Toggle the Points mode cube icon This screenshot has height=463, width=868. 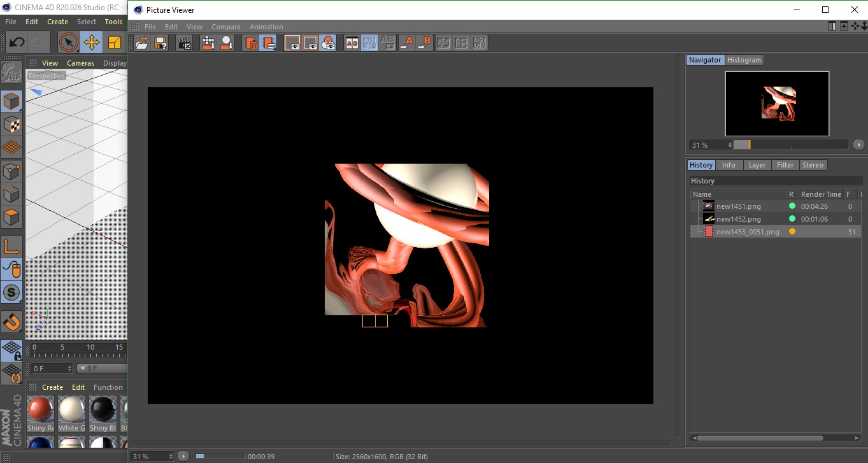tap(11, 171)
